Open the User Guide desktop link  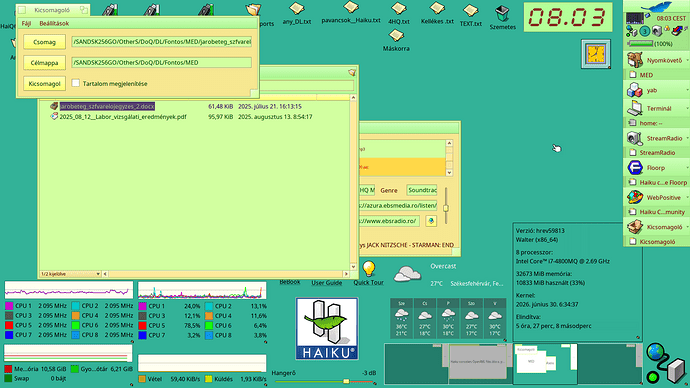pyautogui.click(x=327, y=282)
